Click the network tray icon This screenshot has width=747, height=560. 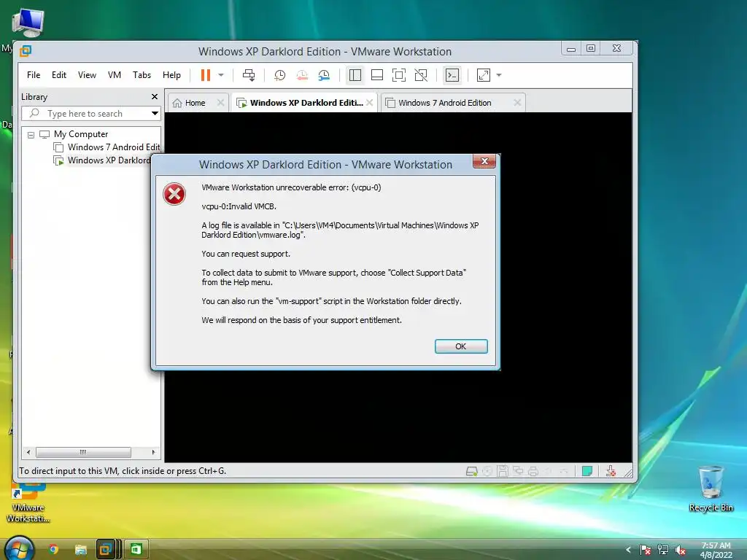coord(662,550)
